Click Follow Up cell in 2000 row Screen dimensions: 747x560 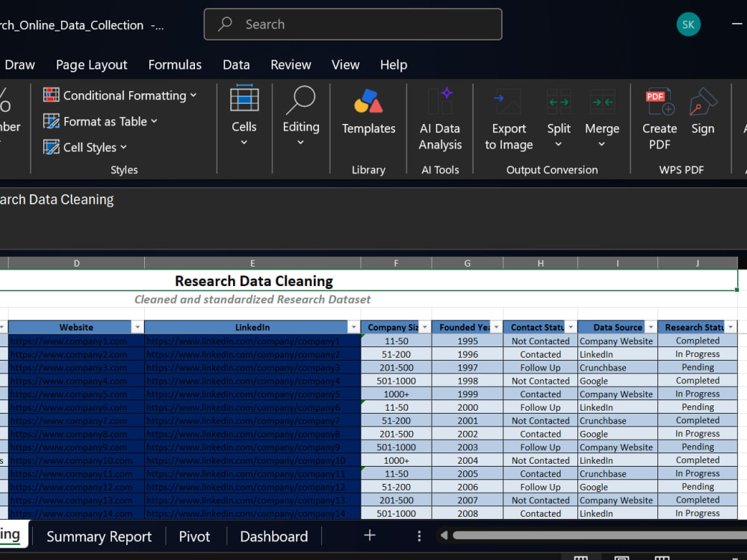point(540,407)
